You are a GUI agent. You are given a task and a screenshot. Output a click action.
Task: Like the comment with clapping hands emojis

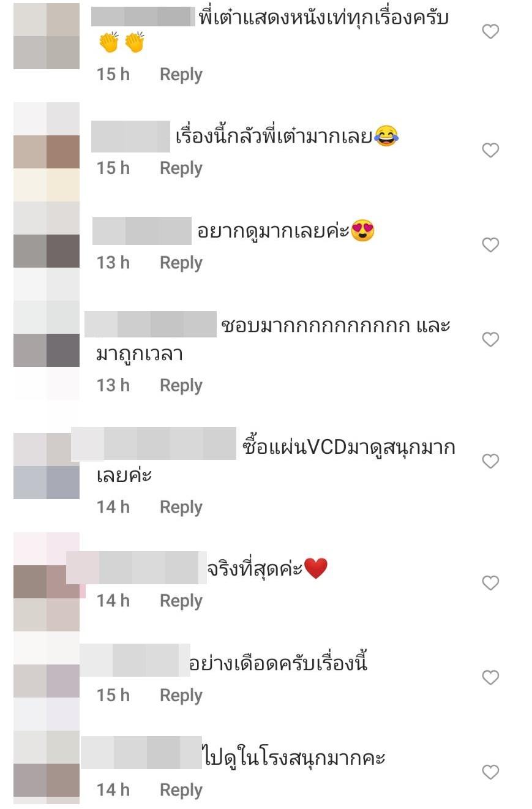[x=490, y=31]
